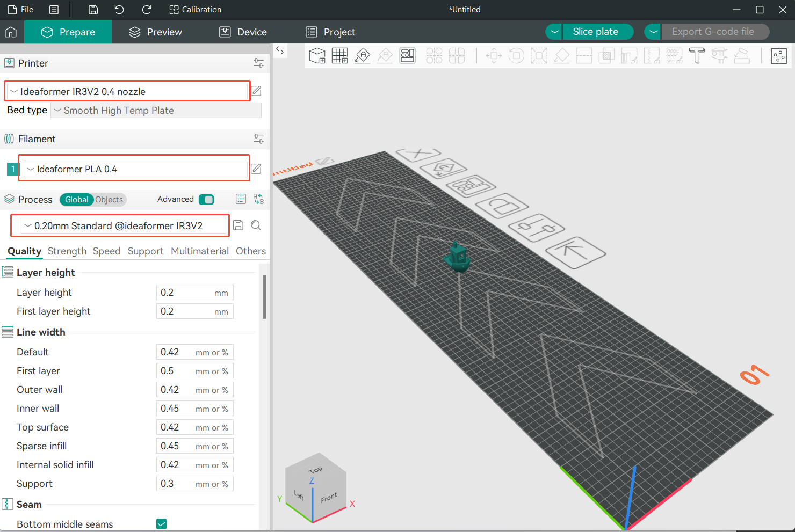The image size is (795, 532).
Task: Undo the last action
Action: [119, 10]
